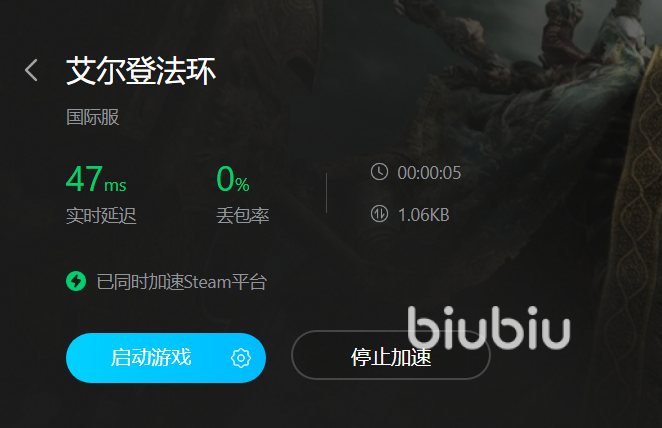
Task: Go back using the left chevron arrow
Action: coord(31,70)
